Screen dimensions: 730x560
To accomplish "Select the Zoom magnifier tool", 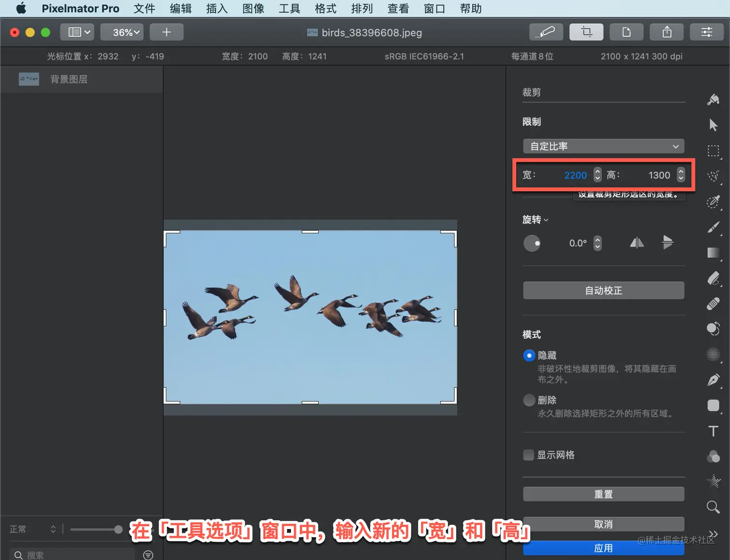I will pyautogui.click(x=713, y=507).
